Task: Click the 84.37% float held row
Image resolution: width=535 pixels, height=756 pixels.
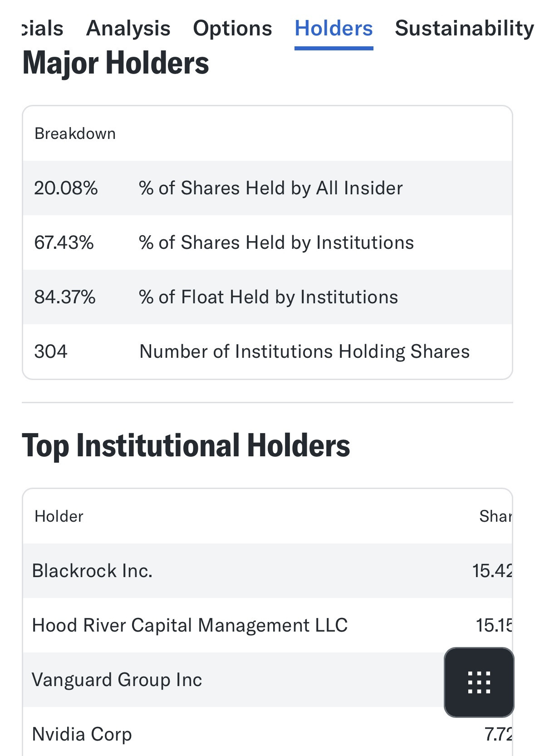Action: 268,297
